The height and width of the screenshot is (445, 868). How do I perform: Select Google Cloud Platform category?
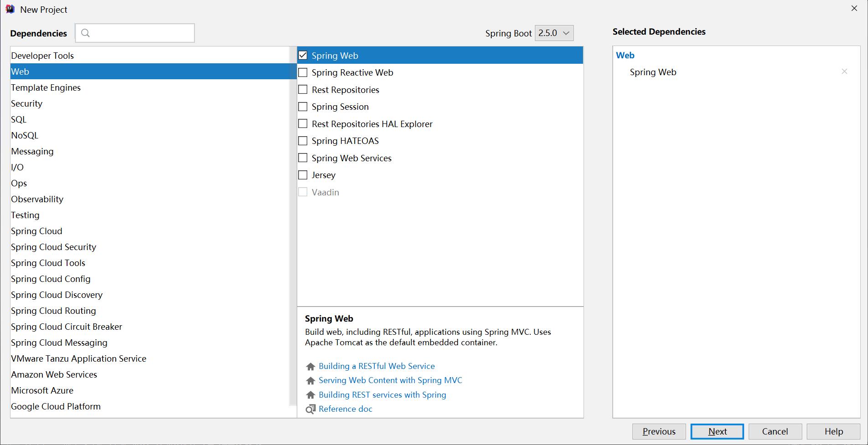[150, 406]
